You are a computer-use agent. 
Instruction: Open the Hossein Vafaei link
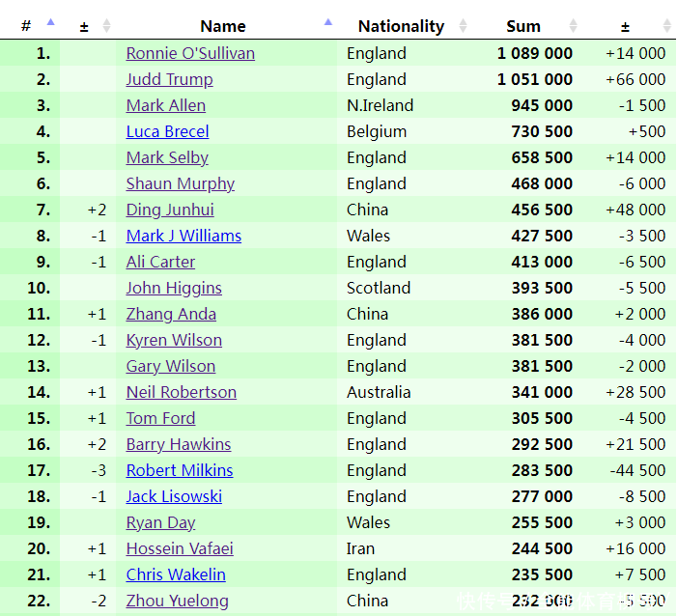point(180,548)
